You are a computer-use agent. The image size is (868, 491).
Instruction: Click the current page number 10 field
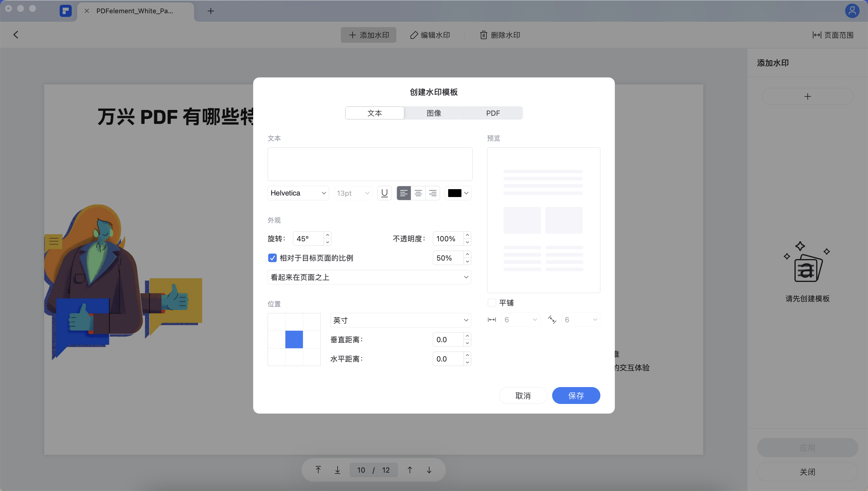(x=361, y=470)
